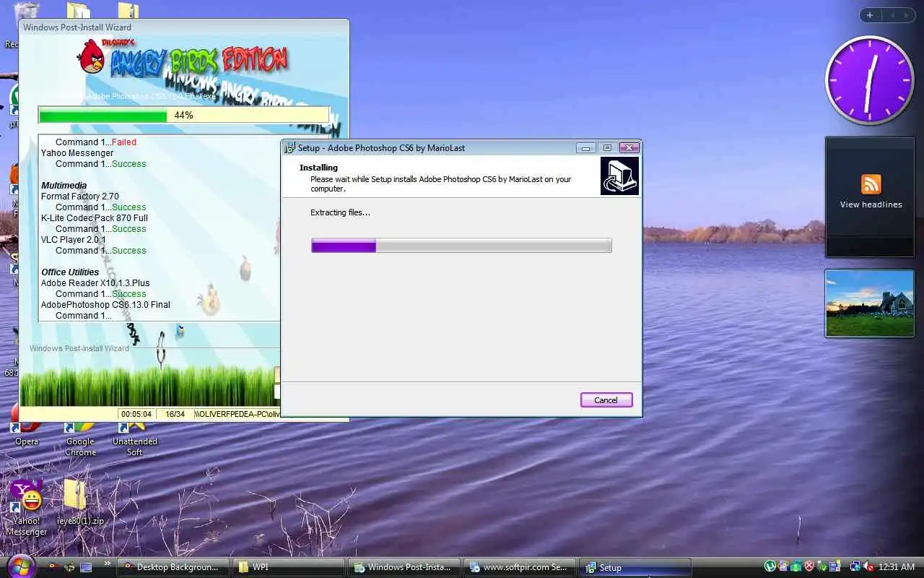Open Desktop Background taskbar button
The image size is (924, 578).
tap(173, 567)
